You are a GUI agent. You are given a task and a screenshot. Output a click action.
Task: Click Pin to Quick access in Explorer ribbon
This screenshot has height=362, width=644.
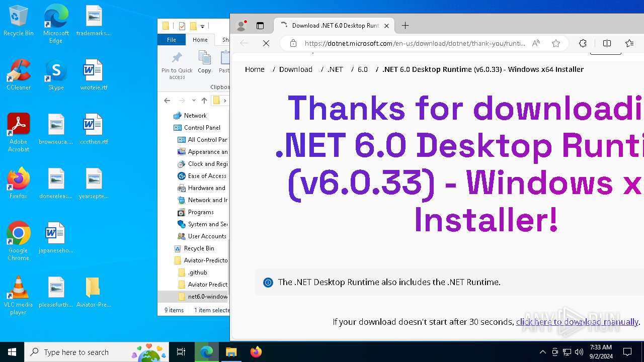coord(177,65)
